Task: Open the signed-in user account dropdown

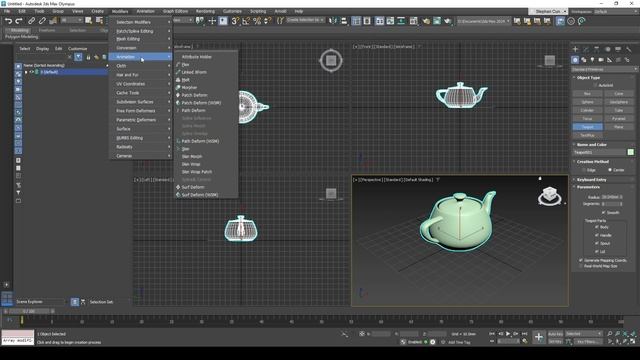Action: (548, 11)
